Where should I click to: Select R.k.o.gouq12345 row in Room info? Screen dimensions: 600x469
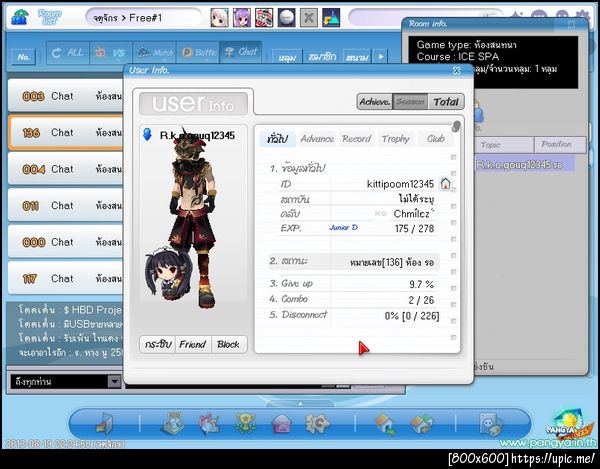tap(525, 164)
